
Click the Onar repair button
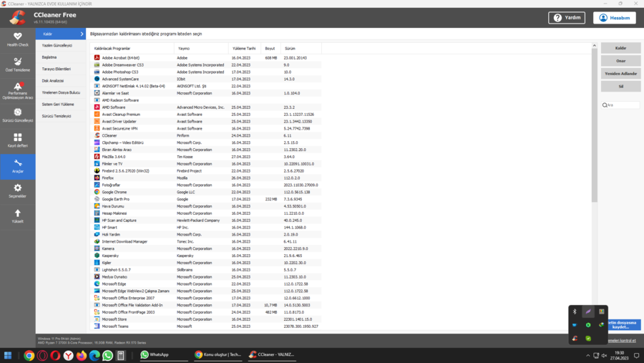coord(620,61)
